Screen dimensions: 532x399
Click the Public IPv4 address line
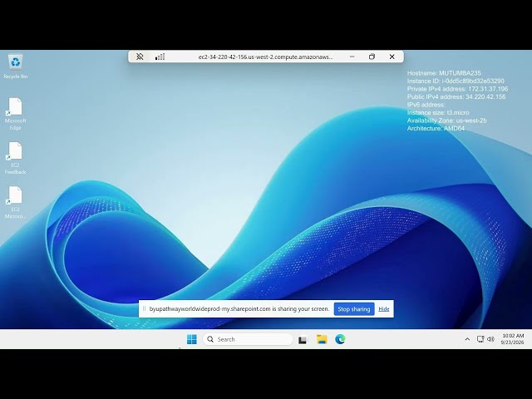click(x=456, y=96)
